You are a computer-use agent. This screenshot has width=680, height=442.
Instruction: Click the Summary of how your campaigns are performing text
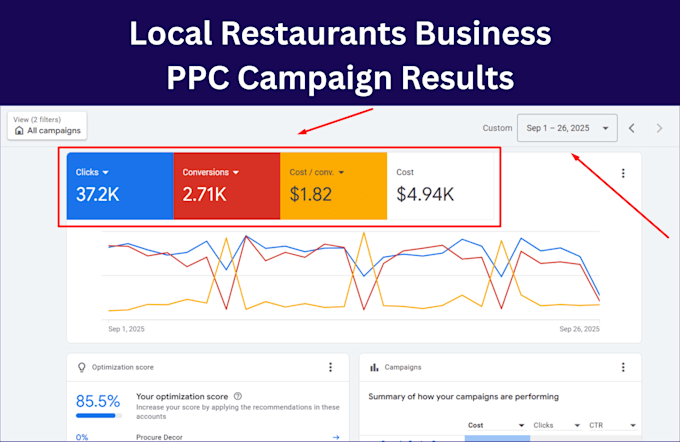click(x=464, y=396)
